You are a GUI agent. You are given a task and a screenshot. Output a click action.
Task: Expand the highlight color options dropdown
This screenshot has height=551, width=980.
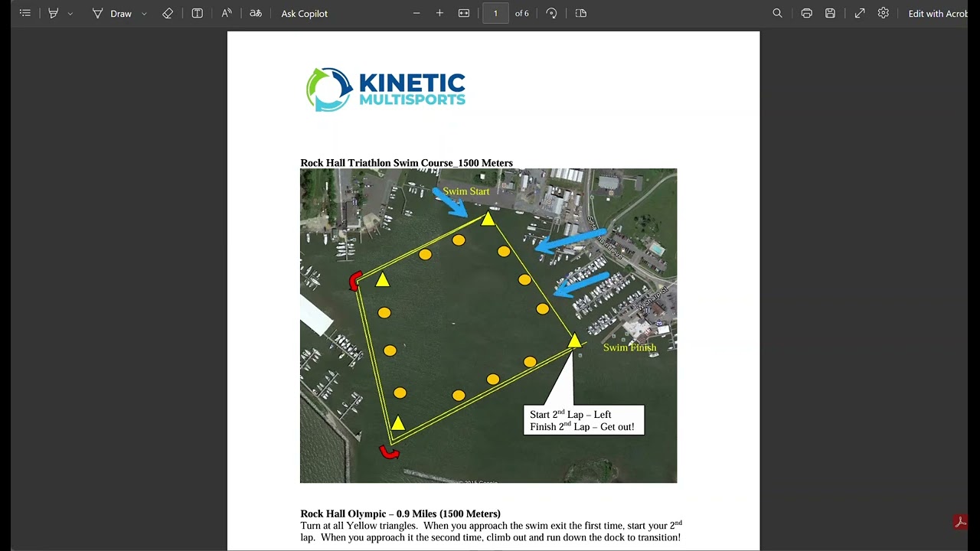(x=70, y=13)
